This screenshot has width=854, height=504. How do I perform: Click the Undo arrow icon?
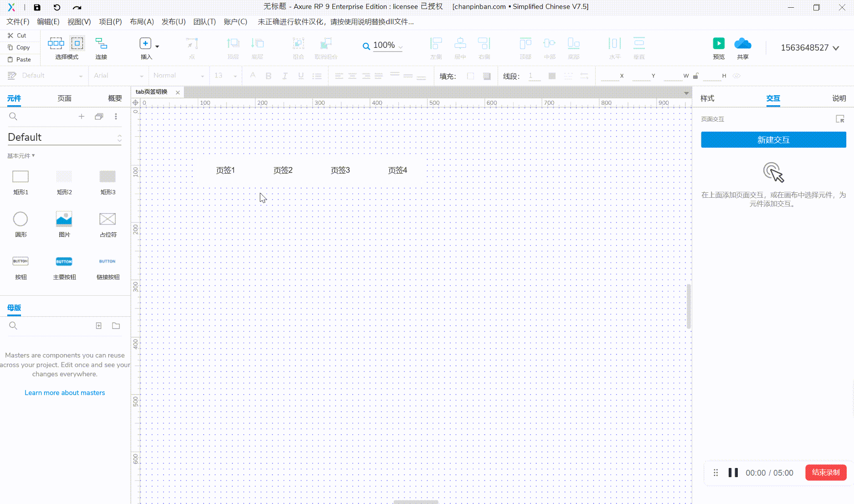click(x=57, y=7)
